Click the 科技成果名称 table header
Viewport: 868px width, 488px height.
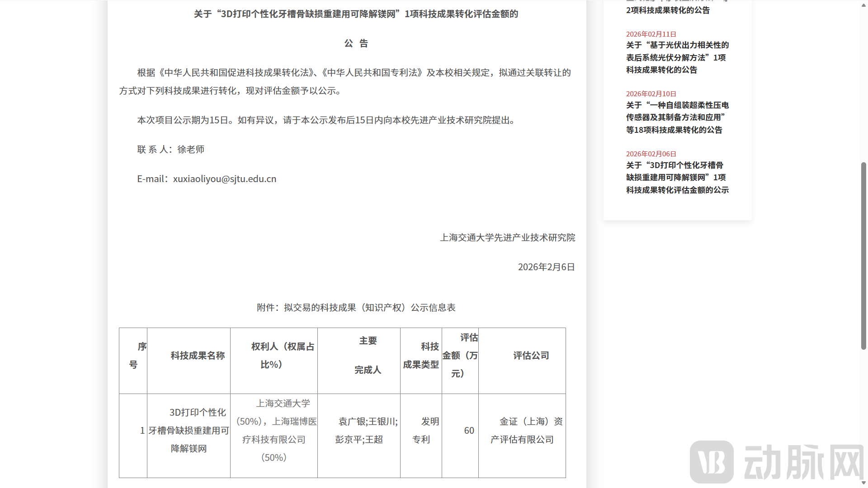(x=197, y=355)
